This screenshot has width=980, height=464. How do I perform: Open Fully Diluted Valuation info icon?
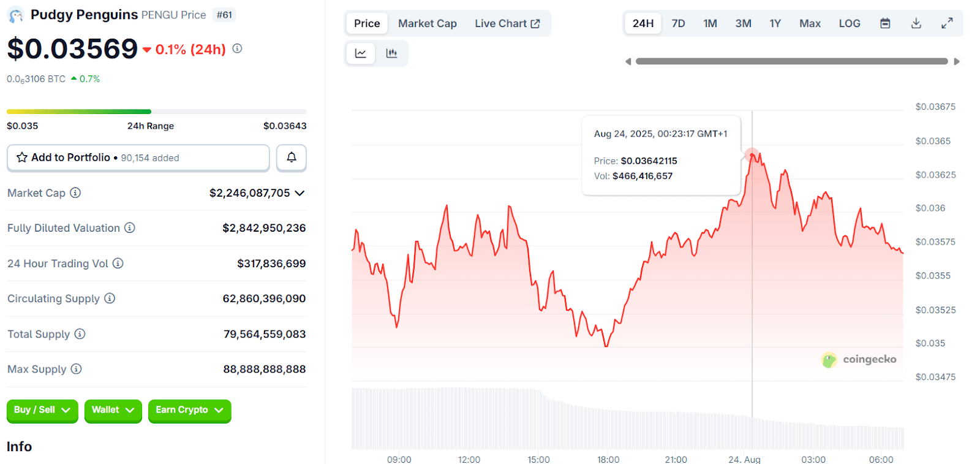tap(130, 227)
